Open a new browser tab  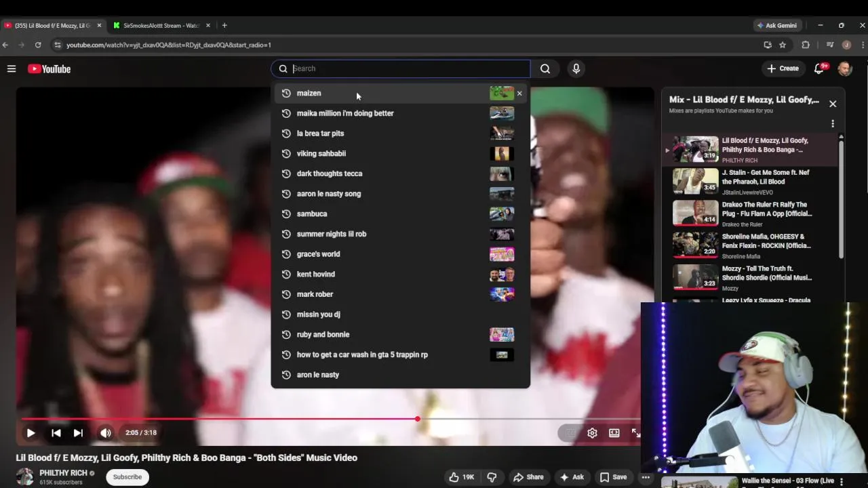click(x=224, y=26)
